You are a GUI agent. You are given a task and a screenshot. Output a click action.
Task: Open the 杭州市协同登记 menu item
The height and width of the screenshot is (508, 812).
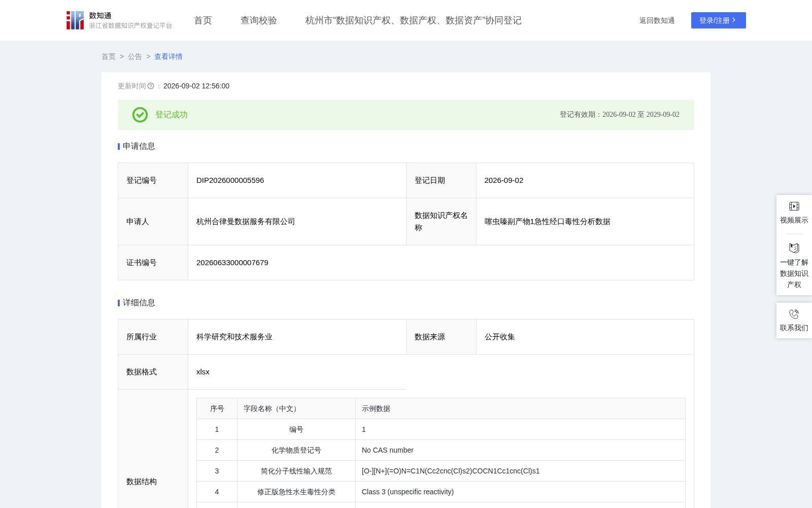414,20
